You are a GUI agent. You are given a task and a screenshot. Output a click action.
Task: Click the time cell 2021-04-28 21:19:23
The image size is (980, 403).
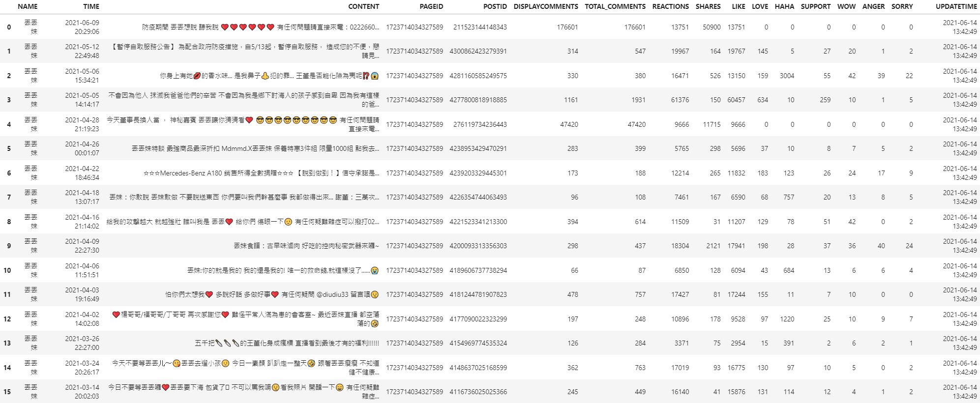(82, 124)
